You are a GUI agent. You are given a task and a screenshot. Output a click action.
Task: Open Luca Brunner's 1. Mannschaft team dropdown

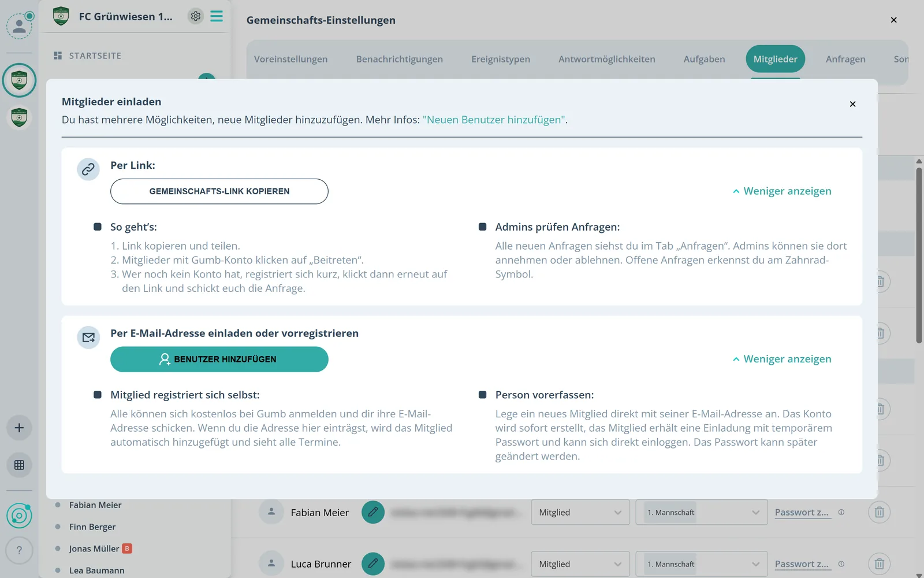click(x=702, y=564)
